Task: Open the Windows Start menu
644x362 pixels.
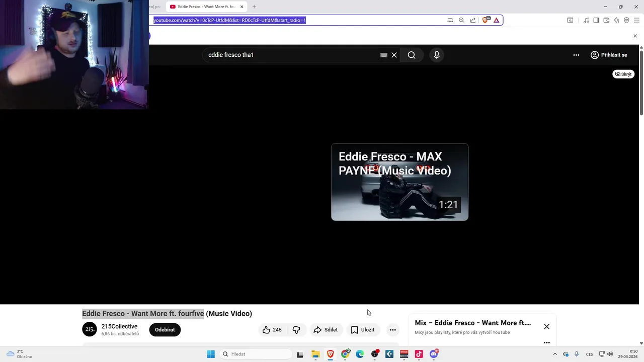Action: tap(210, 354)
